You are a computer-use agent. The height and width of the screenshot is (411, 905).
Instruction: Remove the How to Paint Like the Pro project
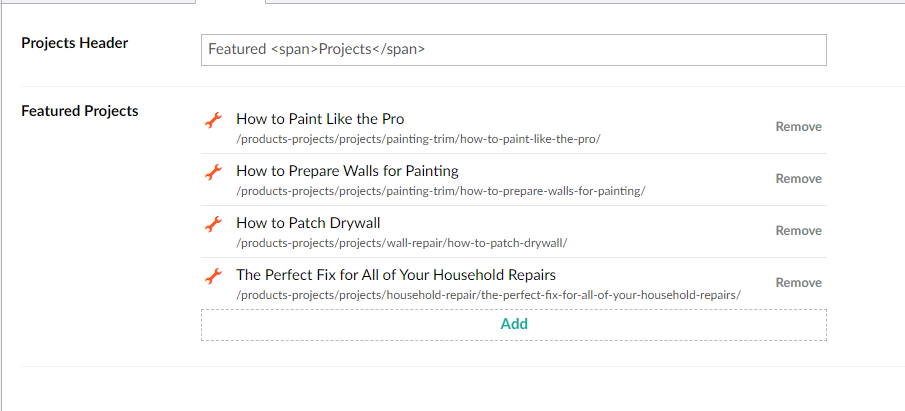click(798, 127)
